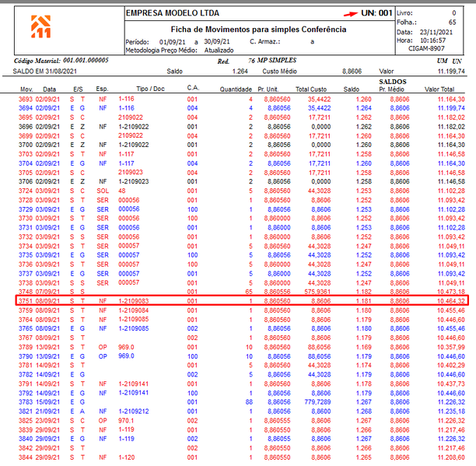This screenshot has width=476, height=466.
Task: Click the Tipo / Doc column header
Action: pos(151,89)
